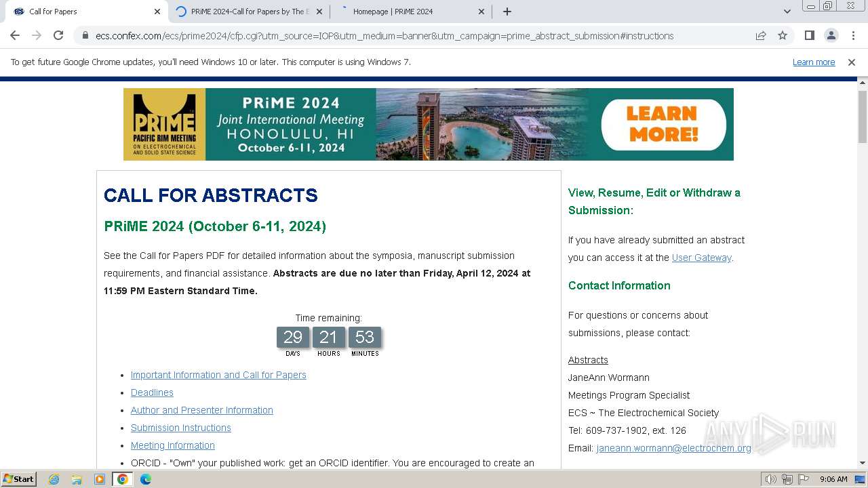Click the scrollbar up arrow
This screenshot has width=868, height=488.
863,83
